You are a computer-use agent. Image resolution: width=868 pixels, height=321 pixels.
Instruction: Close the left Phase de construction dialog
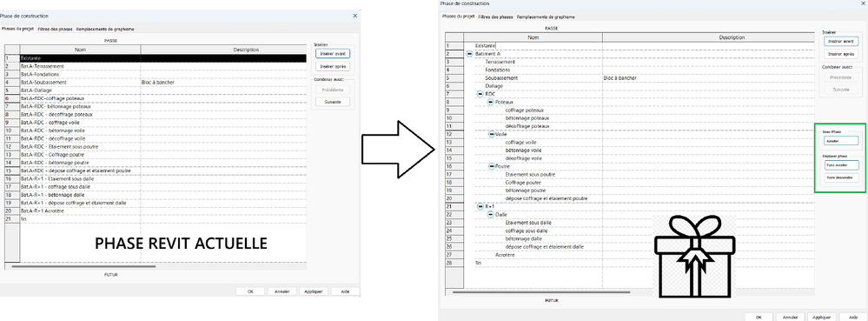[354, 16]
